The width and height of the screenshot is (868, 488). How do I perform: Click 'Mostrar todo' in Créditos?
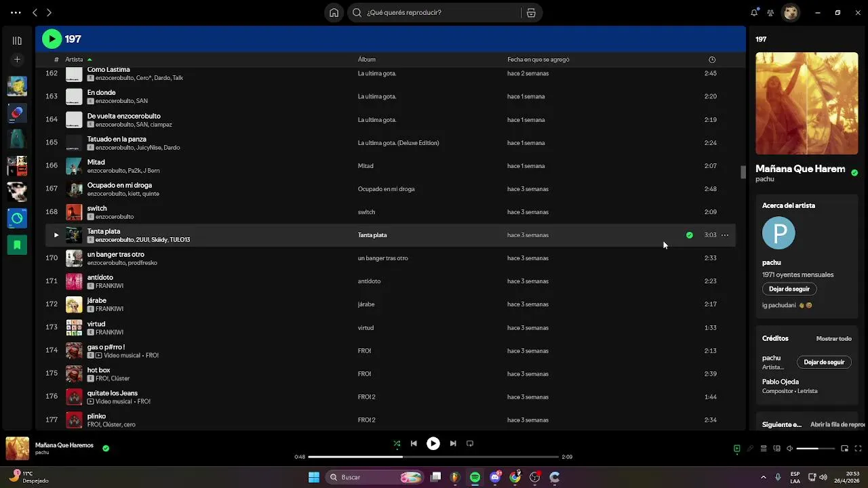834,338
